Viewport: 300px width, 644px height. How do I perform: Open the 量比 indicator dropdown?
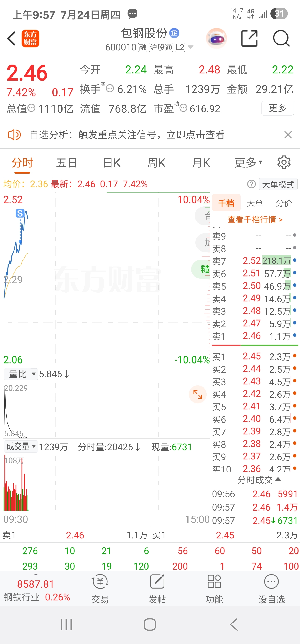point(21,374)
